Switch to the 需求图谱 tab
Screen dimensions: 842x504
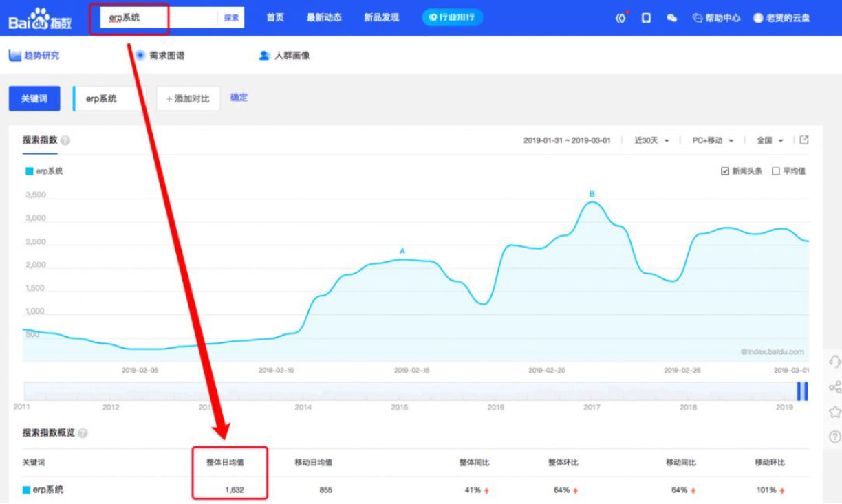pyautogui.click(x=160, y=55)
